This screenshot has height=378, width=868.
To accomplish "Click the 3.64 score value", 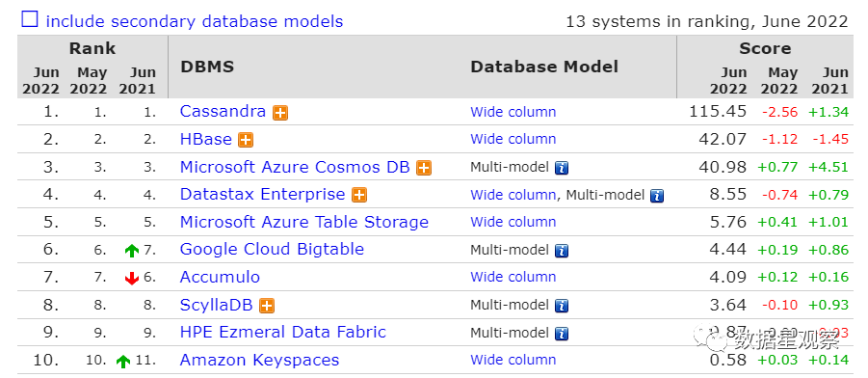I will click(x=727, y=305).
